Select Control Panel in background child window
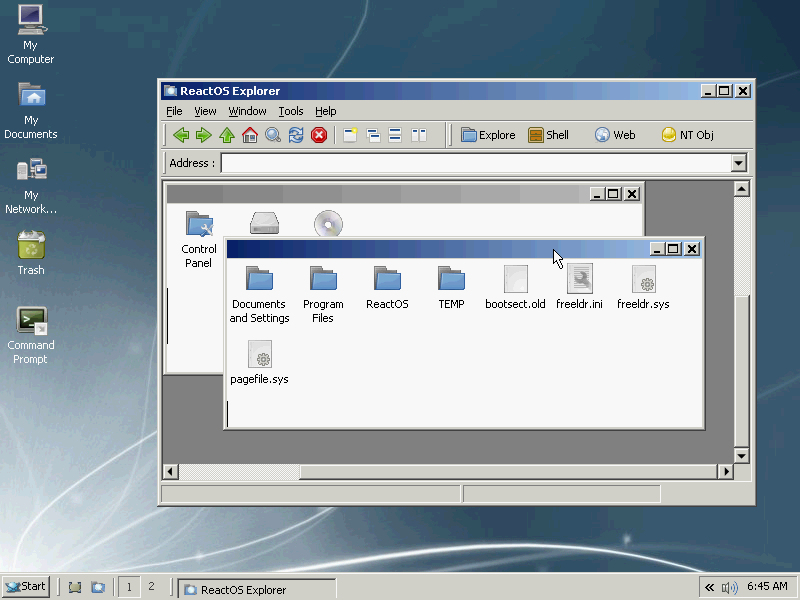 (198, 239)
